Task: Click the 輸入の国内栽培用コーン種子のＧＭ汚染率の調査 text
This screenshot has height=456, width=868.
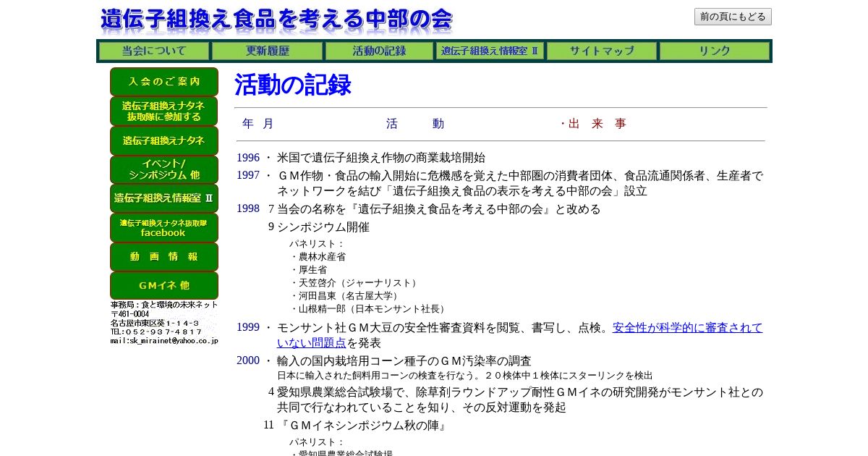Action: (404, 360)
